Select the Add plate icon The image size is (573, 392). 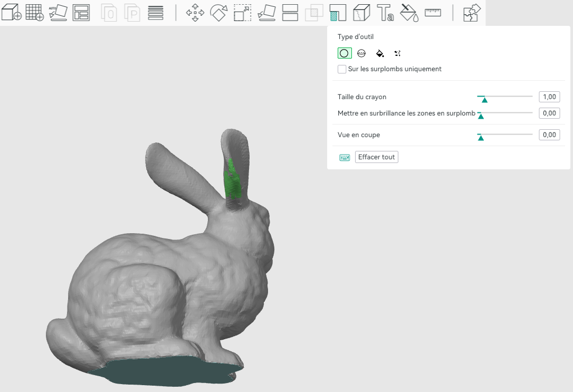pos(35,13)
